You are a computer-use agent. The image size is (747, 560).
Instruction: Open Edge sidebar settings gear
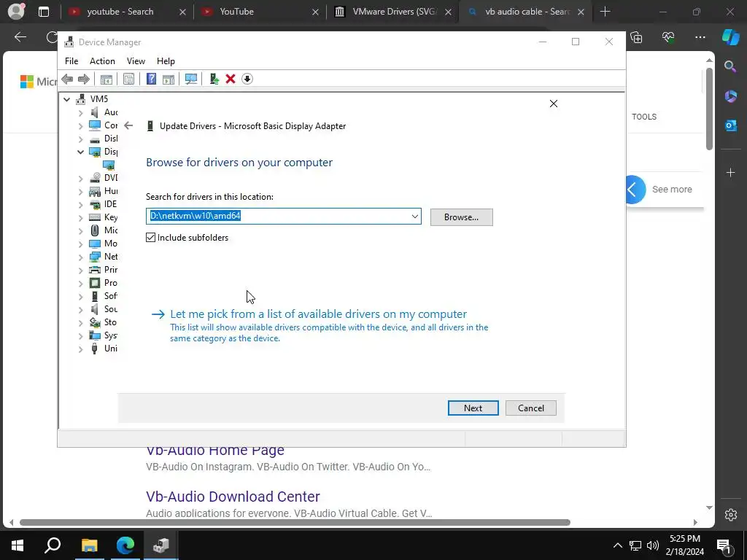pyautogui.click(x=731, y=515)
